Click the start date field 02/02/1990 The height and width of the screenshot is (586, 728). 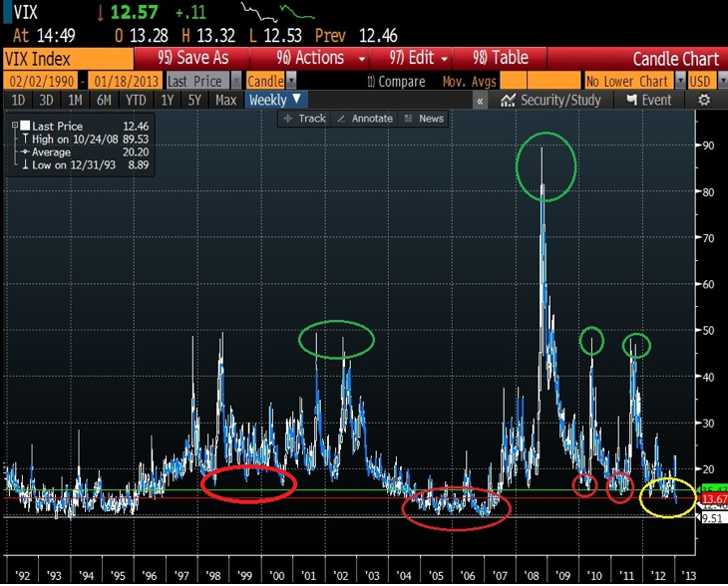pos(38,82)
